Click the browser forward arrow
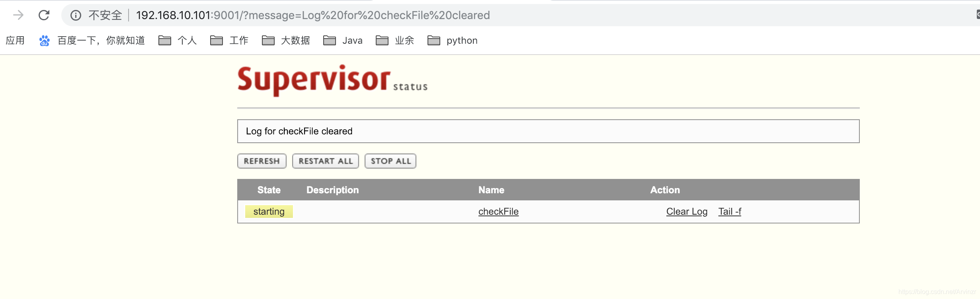980x299 pixels. point(18,15)
